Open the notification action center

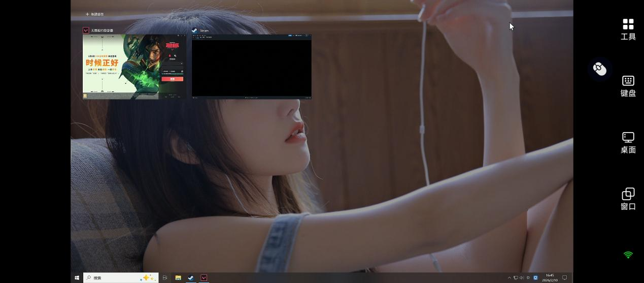point(564,278)
